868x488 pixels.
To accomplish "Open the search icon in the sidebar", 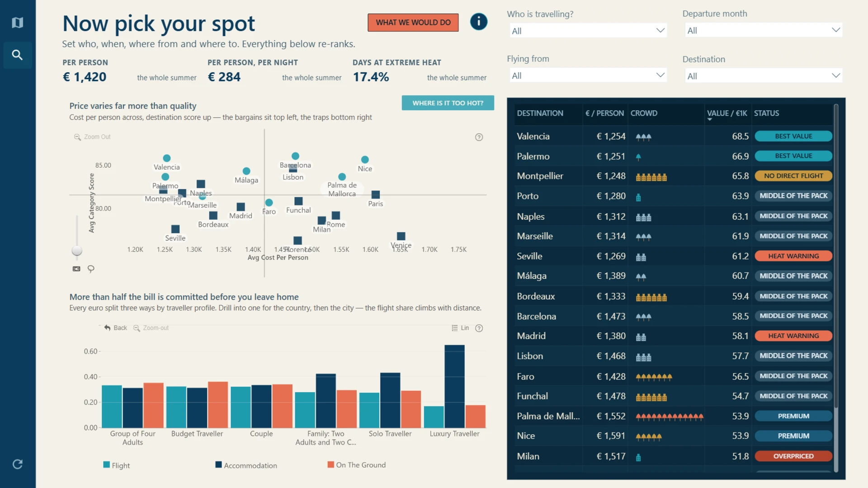I will coord(17,55).
